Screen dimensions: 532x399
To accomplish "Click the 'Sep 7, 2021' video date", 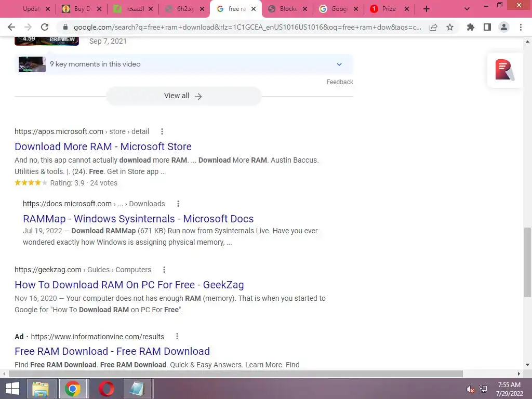I will [108, 42].
